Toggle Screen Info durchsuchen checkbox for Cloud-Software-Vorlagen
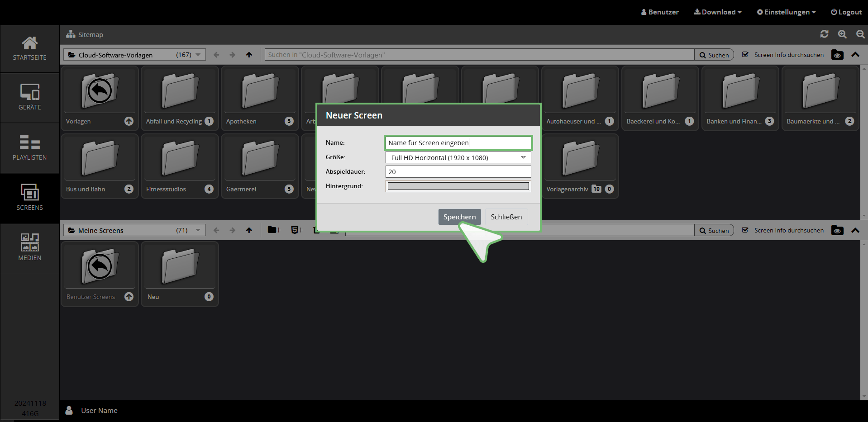 [745, 55]
